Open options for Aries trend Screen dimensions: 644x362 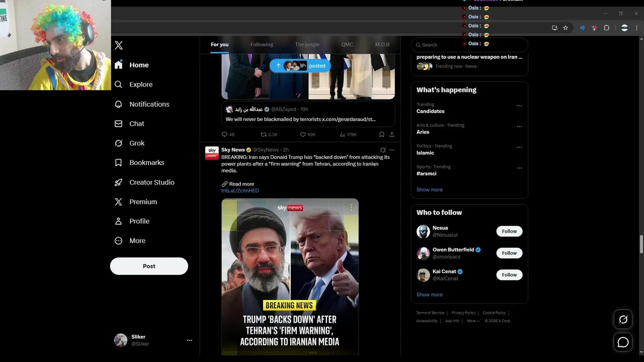point(519,126)
